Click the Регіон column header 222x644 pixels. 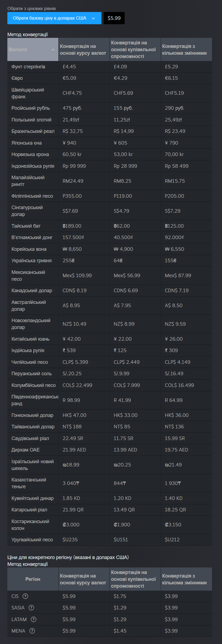click(x=33, y=579)
